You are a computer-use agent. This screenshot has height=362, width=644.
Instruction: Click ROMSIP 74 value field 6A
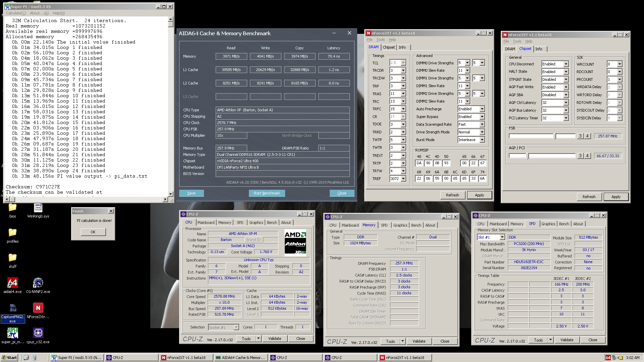[482, 179]
